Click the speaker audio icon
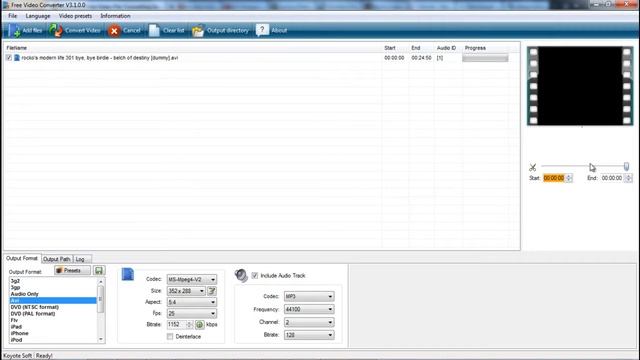The height and width of the screenshot is (360, 640). 241,276
